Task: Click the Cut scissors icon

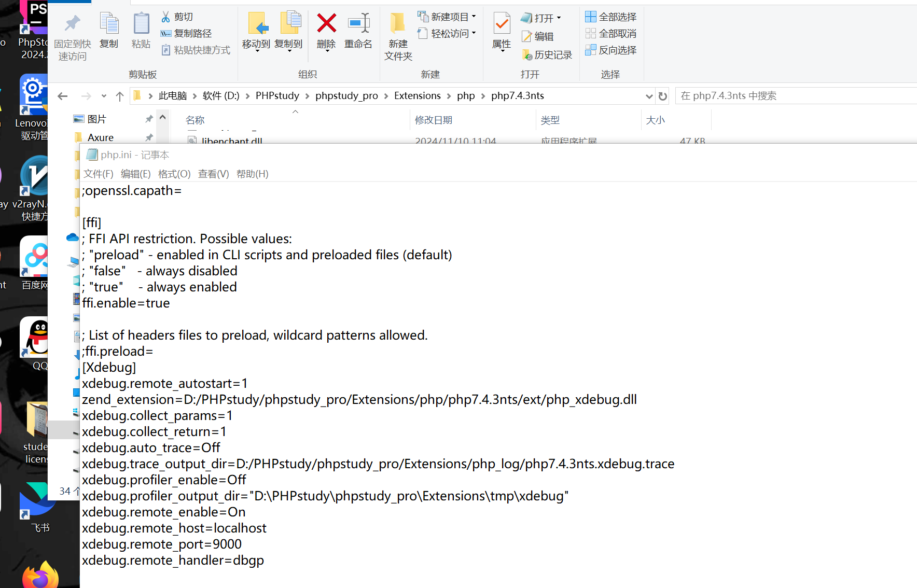Action: tap(166, 17)
